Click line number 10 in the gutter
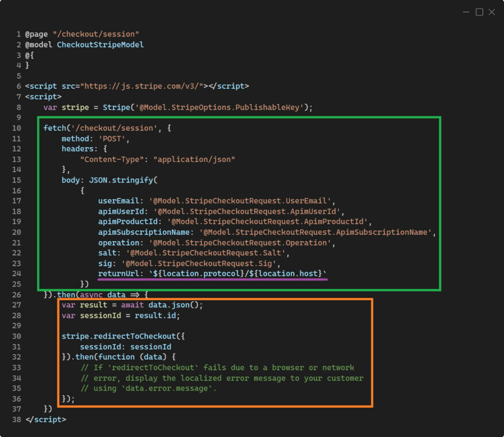Screen dimensions: 504x437 pyautogui.click(x=18, y=128)
